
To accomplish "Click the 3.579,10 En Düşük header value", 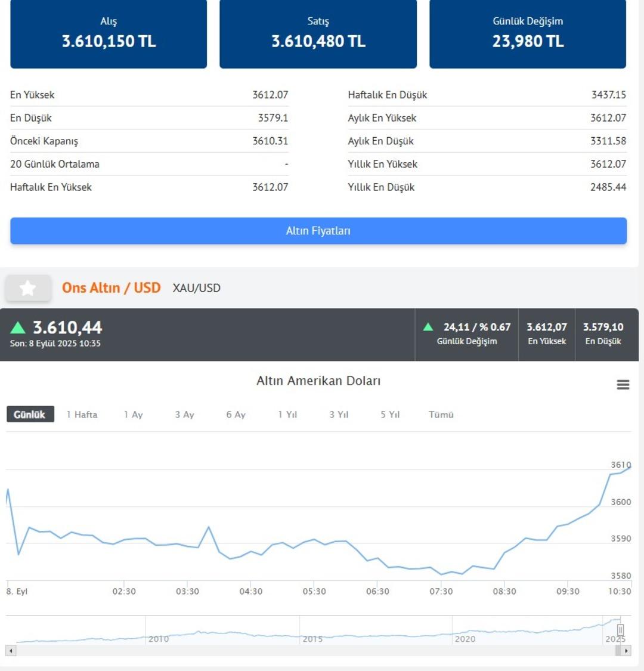I will (x=603, y=327).
